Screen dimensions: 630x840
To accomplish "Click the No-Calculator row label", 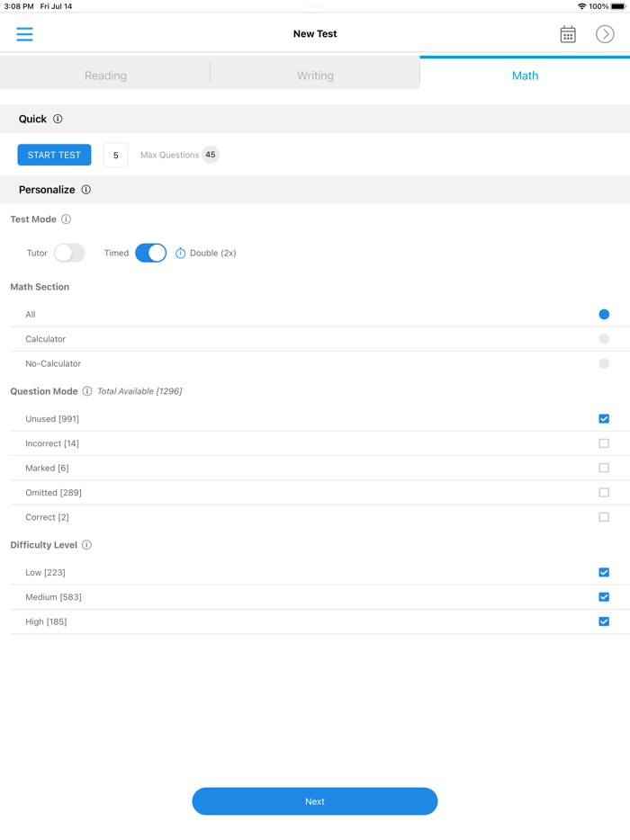I will (x=53, y=363).
